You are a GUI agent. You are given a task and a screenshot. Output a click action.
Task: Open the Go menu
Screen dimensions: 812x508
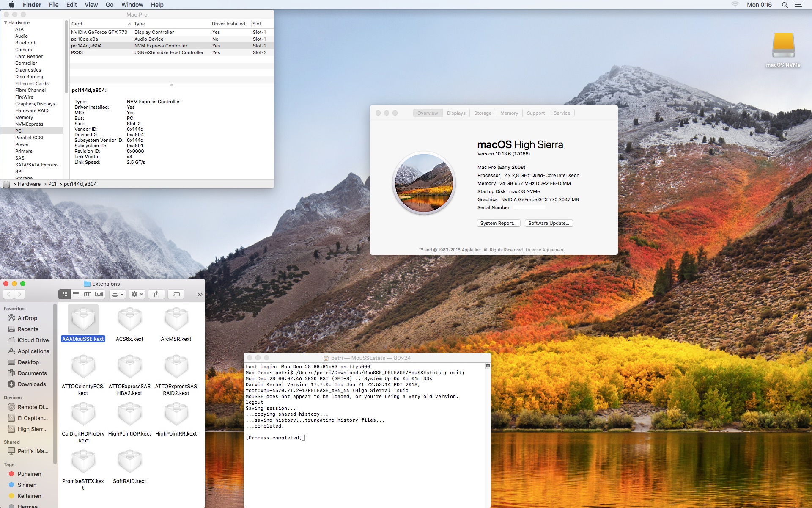(x=110, y=5)
